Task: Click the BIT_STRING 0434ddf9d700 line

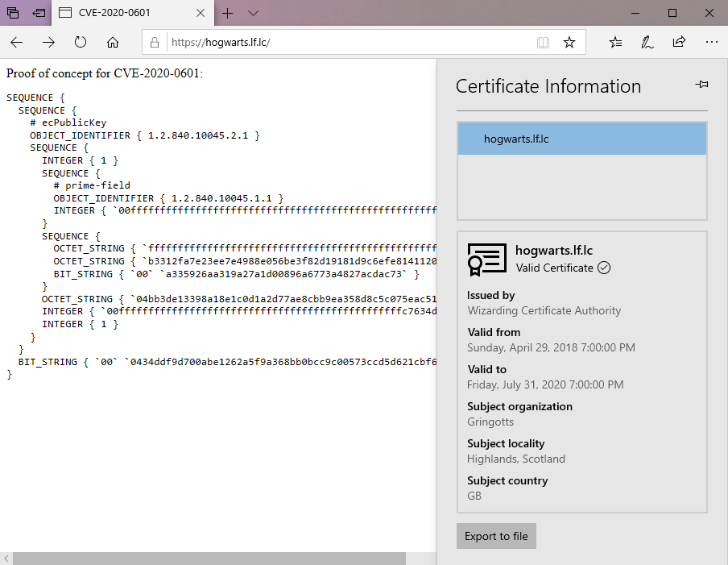Action: [x=227, y=362]
